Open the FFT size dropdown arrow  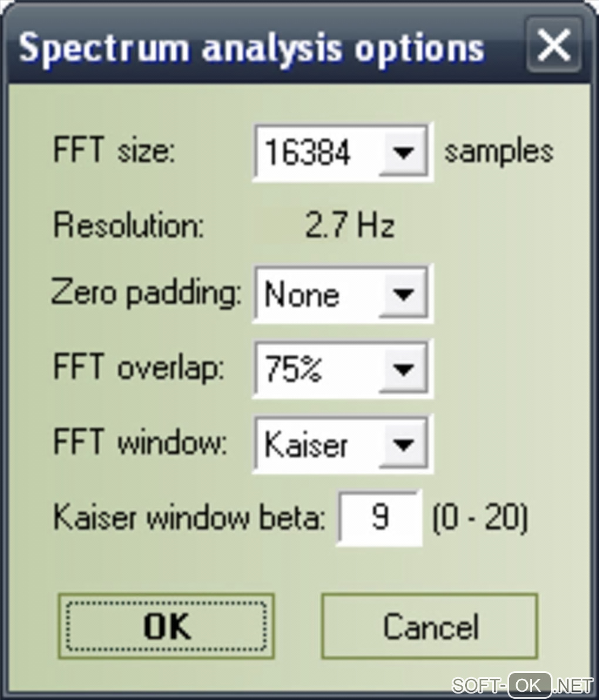pyautogui.click(x=402, y=153)
